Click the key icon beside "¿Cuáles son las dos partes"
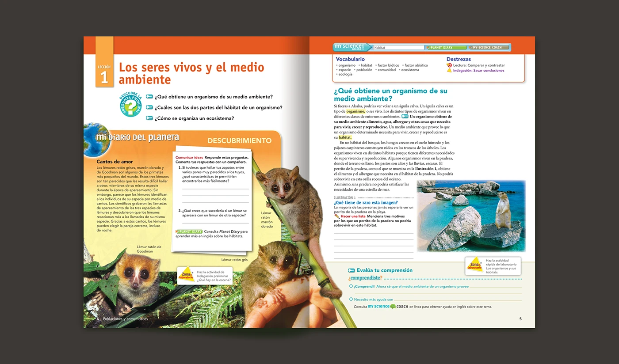Image resolution: width=619 pixels, height=364 pixels. coord(149,107)
